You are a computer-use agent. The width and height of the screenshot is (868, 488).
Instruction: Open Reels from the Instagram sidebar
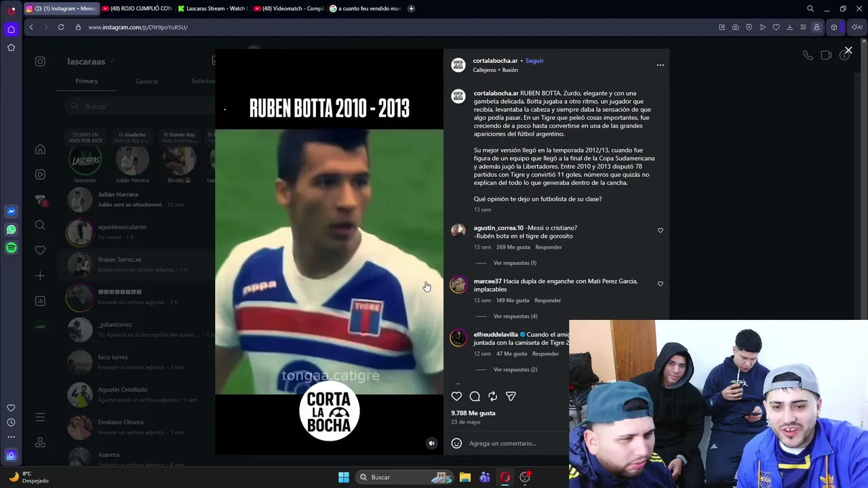tap(40, 174)
